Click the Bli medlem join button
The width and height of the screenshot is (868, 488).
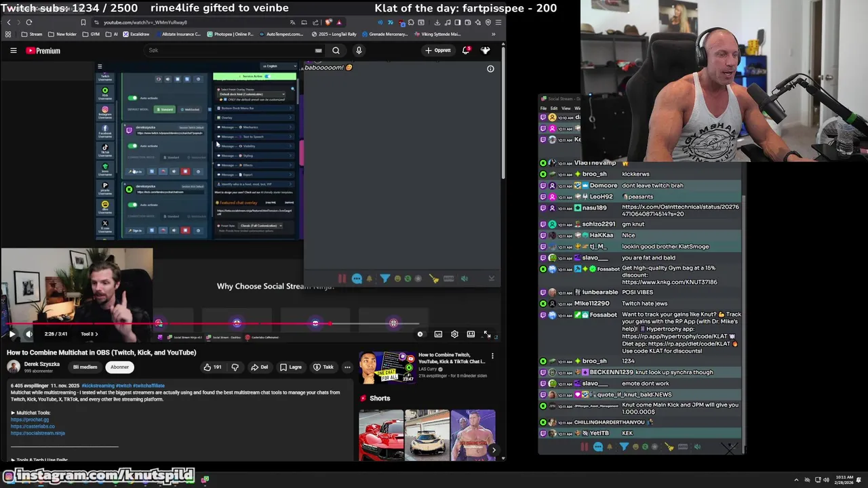[85, 367]
